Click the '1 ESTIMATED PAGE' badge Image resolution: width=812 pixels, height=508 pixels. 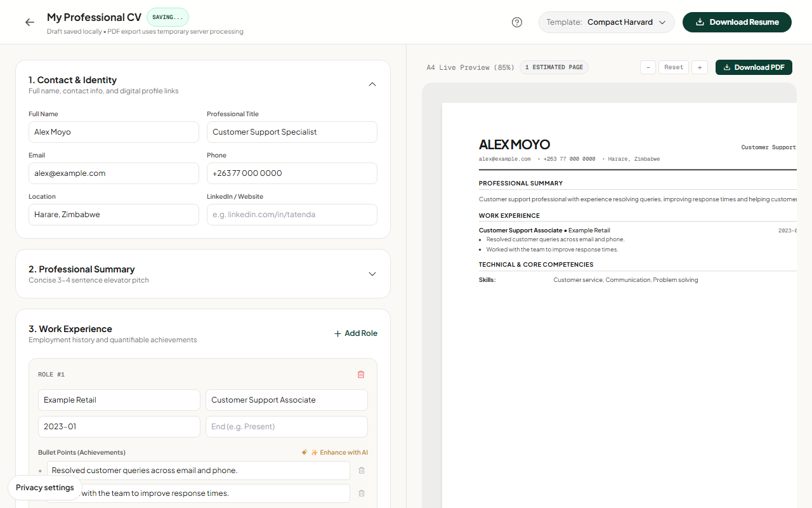[x=554, y=67]
